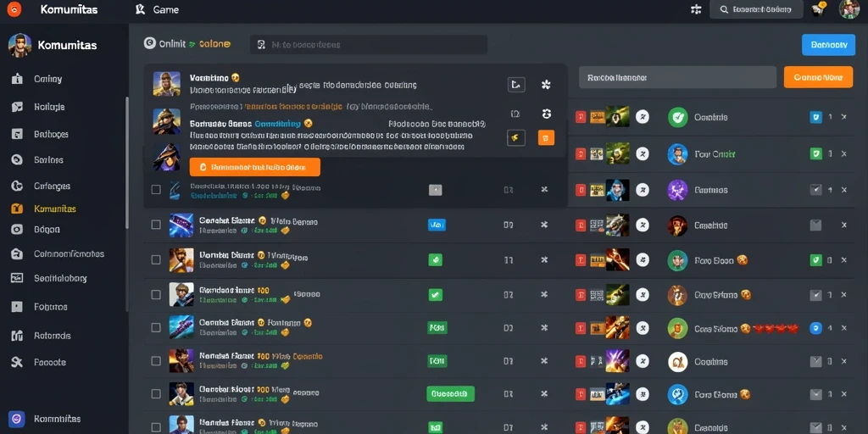Click the sidebar tools icon labelled Facoote
The image size is (868, 434).
tap(17, 362)
